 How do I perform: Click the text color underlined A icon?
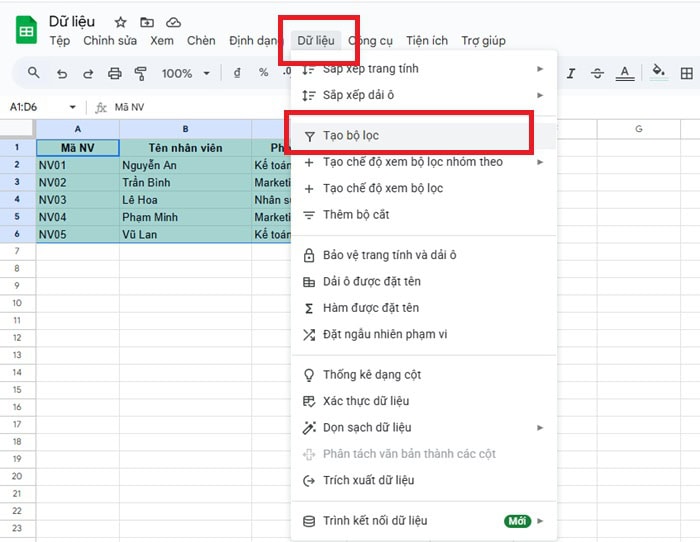click(x=625, y=73)
